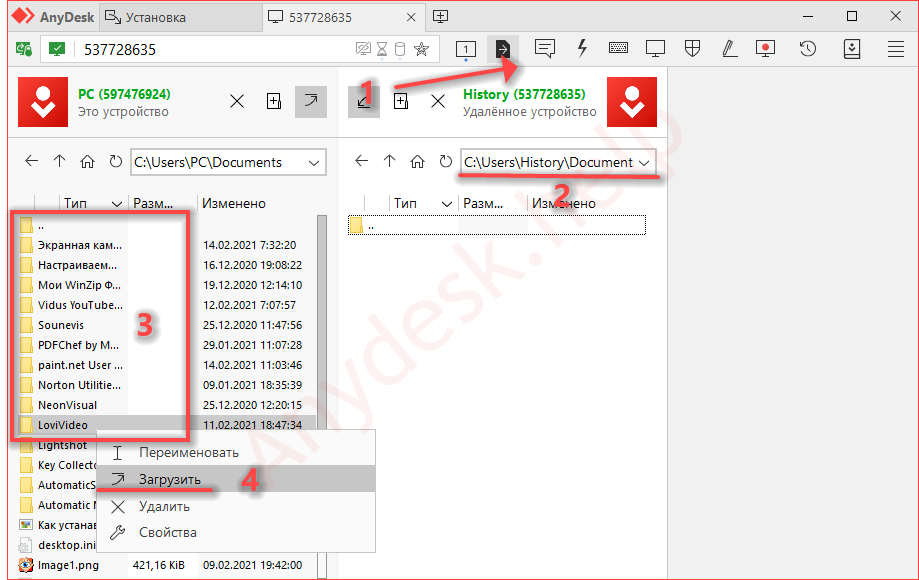Select Переименовать in the context menu
Screen dimensions: 919x580
click(188, 452)
